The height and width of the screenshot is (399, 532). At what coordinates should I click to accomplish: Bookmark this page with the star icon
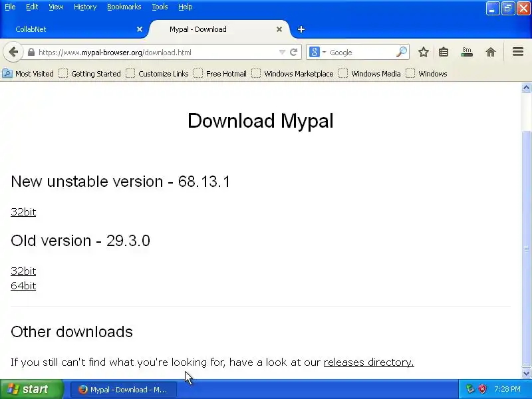(x=423, y=53)
